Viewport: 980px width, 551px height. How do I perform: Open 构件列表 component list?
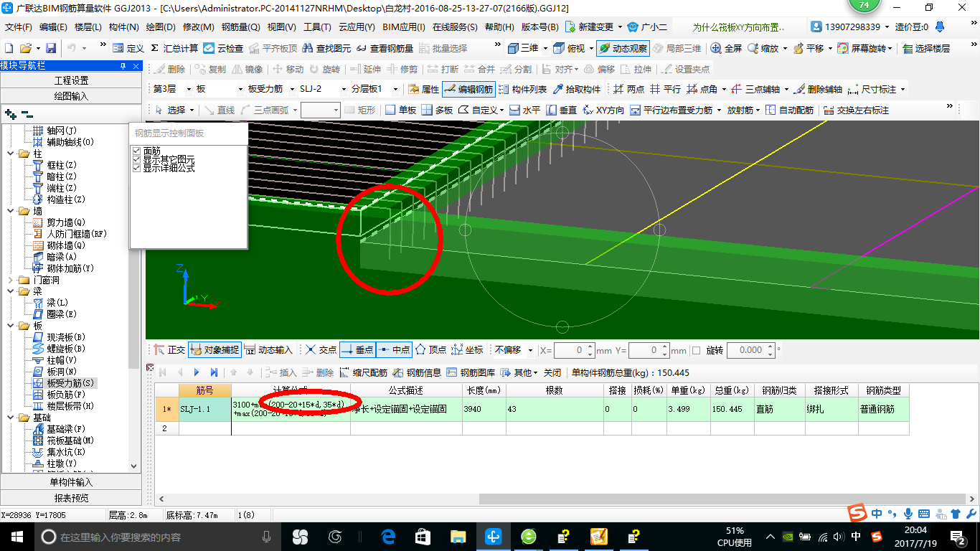[x=523, y=89]
